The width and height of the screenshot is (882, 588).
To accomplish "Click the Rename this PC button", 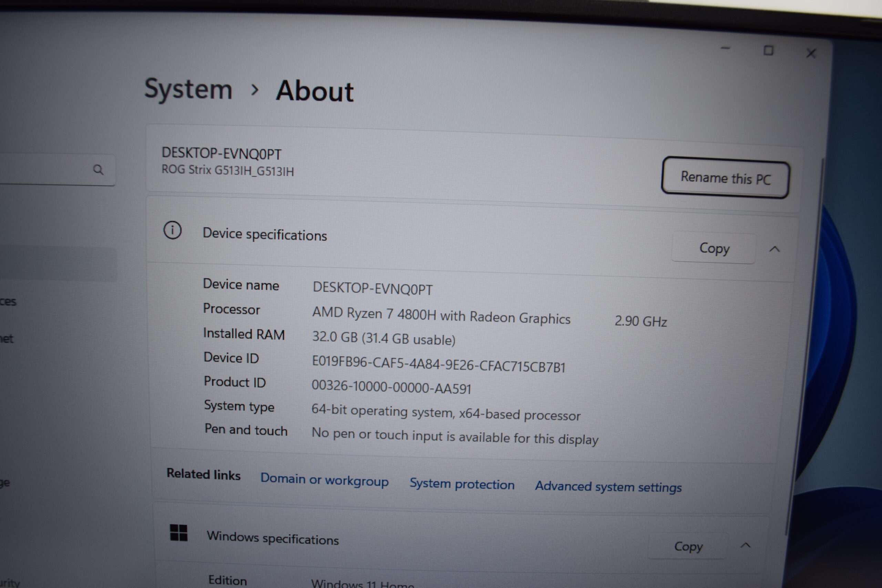I will (725, 177).
